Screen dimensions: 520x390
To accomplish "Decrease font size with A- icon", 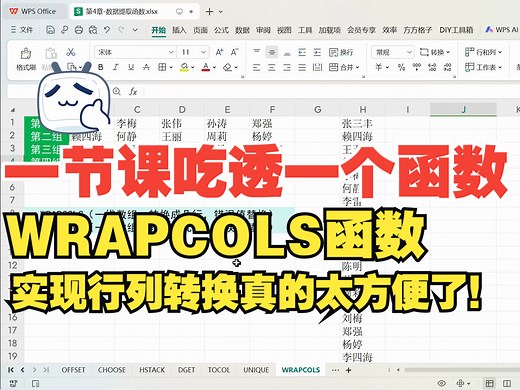I will [235, 52].
